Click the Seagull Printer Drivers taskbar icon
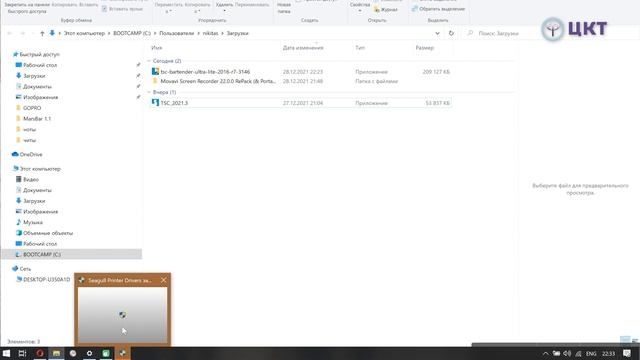The image size is (640, 360). pos(122,353)
